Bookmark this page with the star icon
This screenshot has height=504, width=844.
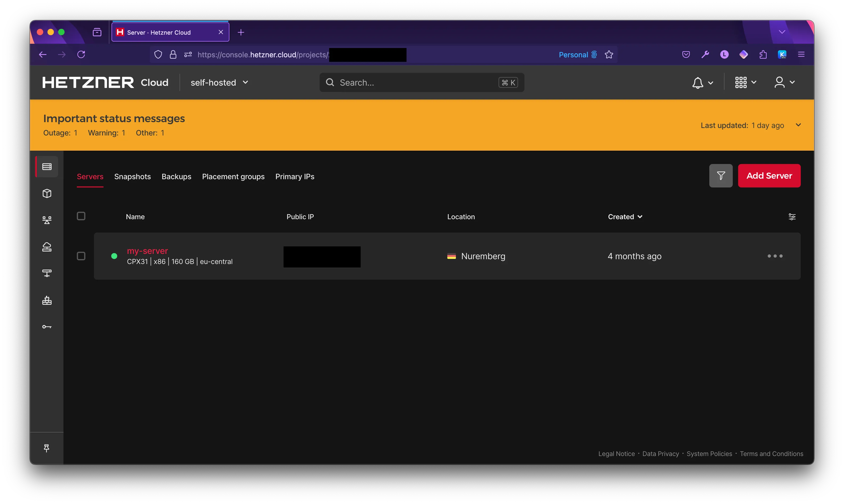609,54
